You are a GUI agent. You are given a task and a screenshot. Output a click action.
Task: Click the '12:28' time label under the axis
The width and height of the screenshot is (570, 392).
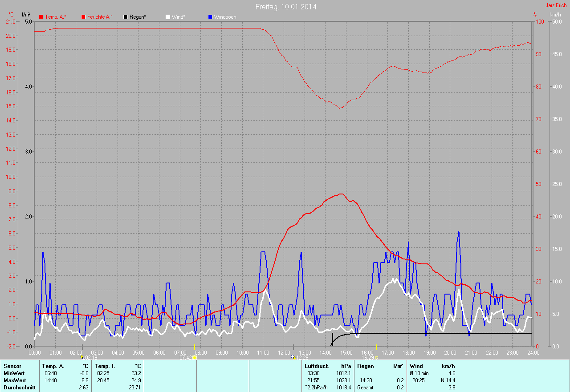302,357
